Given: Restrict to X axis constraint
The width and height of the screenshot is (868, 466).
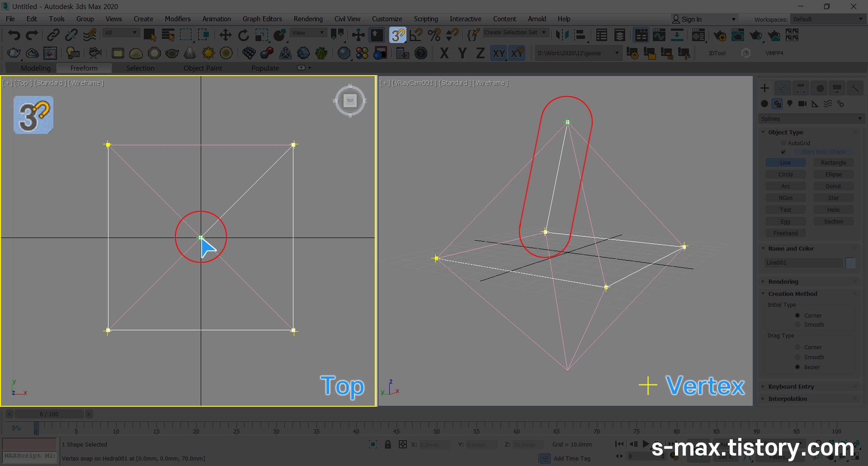Looking at the screenshot, I should (x=444, y=53).
